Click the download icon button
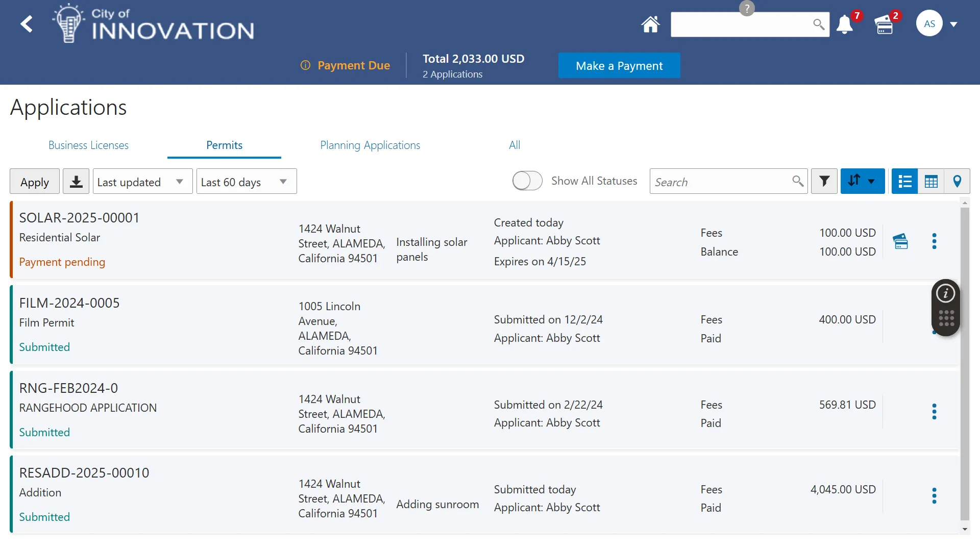 pyautogui.click(x=76, y=182)
